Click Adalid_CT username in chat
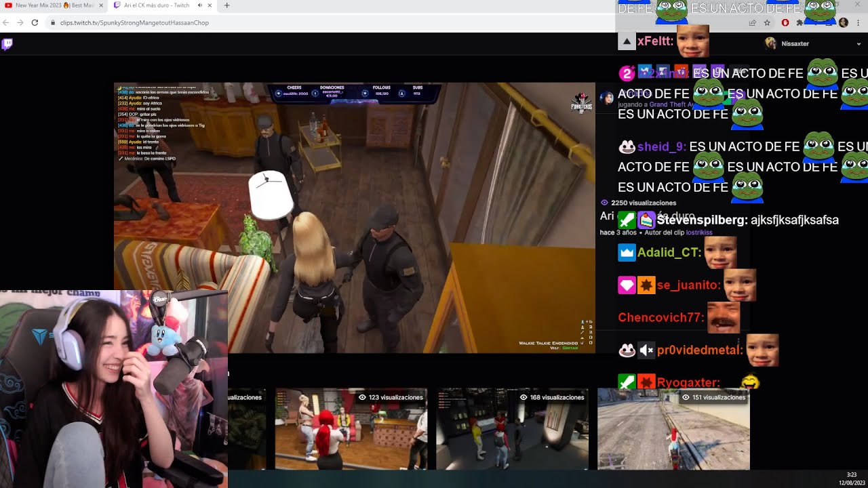Viewport: 868px width, 488px height. pos(669,252)
